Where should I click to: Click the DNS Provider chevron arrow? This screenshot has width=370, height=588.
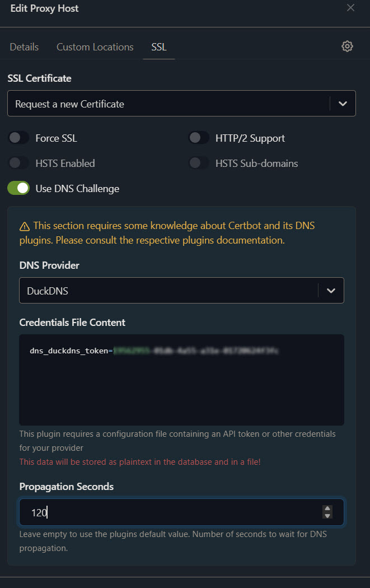tap(331, 291)
